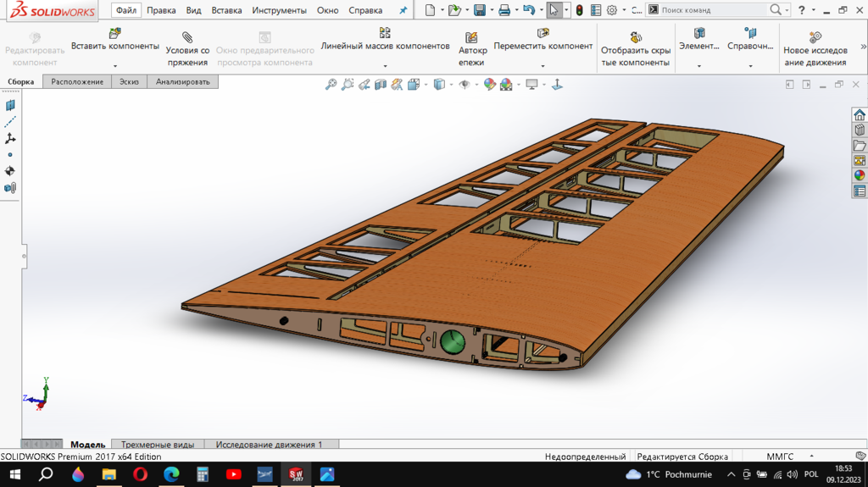Screen dimensions: 868x487
Task: Click the Zoom to Fit magnifier icon
Action: click(x=331, y=84)
